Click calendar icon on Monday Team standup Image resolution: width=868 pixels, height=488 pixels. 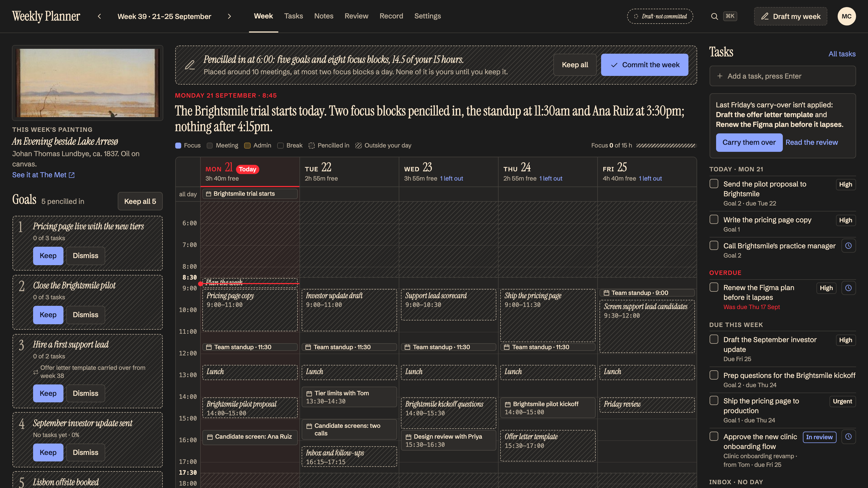(209, 347)
